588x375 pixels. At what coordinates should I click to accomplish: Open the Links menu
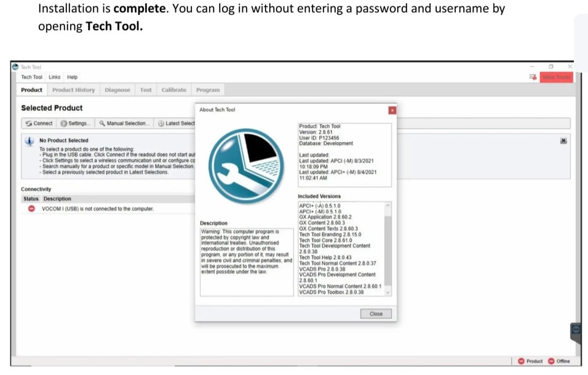[54, 77]
